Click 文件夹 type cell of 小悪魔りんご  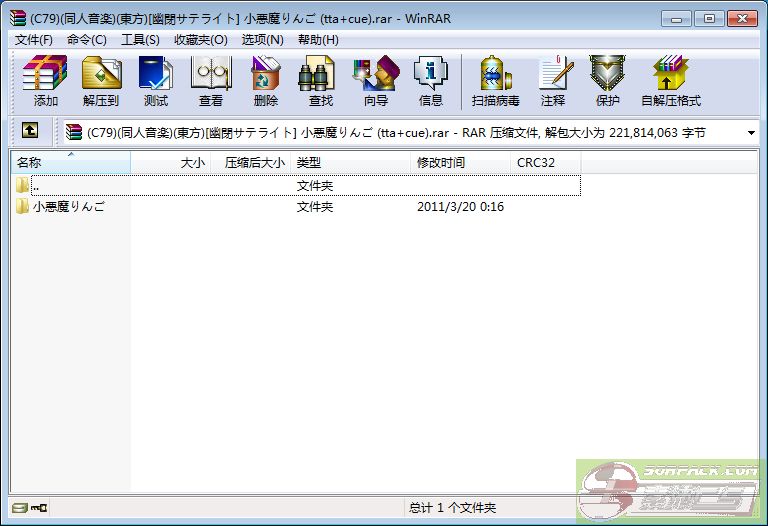coord(315,207)
